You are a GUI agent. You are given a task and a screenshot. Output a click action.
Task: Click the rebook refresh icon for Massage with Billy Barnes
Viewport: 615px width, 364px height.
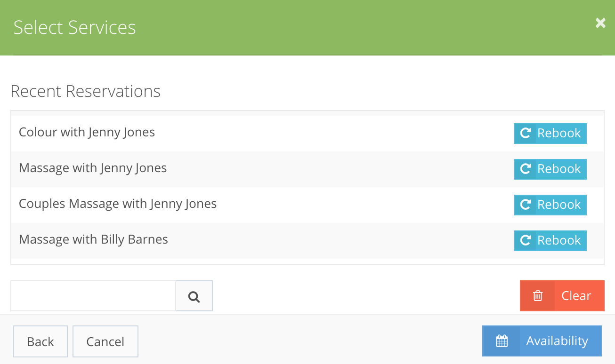525,240
